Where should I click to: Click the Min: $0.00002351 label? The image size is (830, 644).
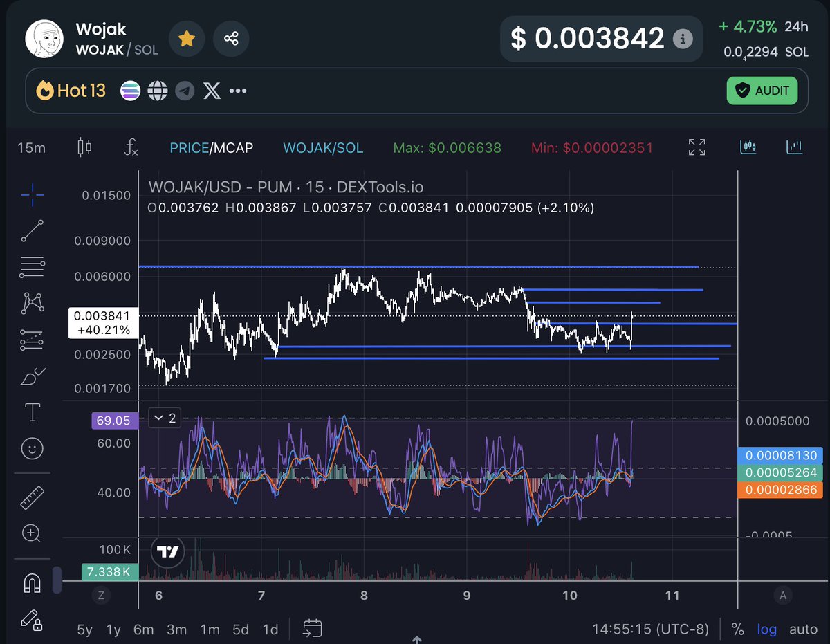592,147
